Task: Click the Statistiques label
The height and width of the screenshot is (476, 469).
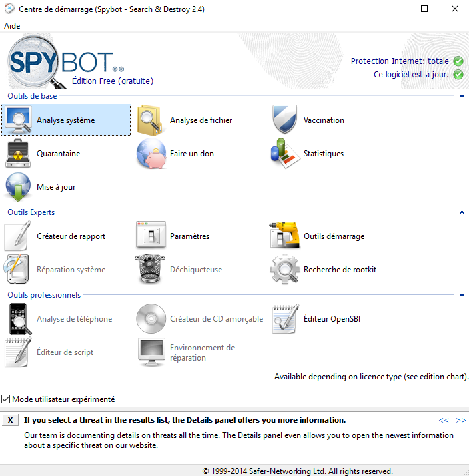Action: (x=324, y=154)
